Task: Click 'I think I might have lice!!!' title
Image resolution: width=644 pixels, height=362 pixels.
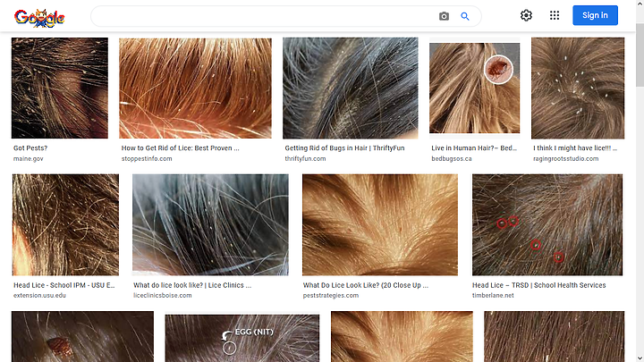Action: pos(575,148)
